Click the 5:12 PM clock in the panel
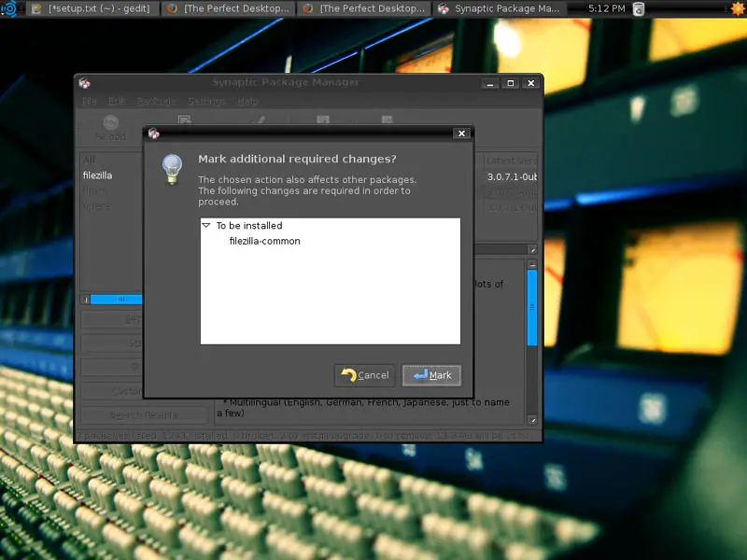 [x=606, y=8]
